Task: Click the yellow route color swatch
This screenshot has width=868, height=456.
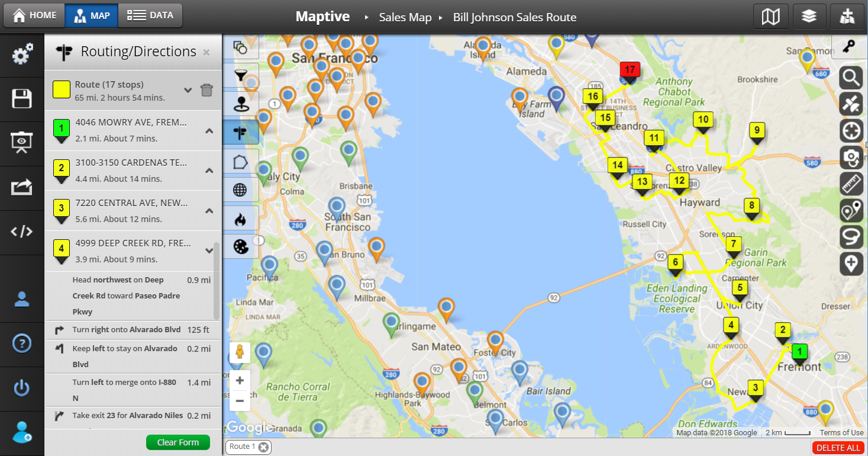Action: (x=61, y=89)
